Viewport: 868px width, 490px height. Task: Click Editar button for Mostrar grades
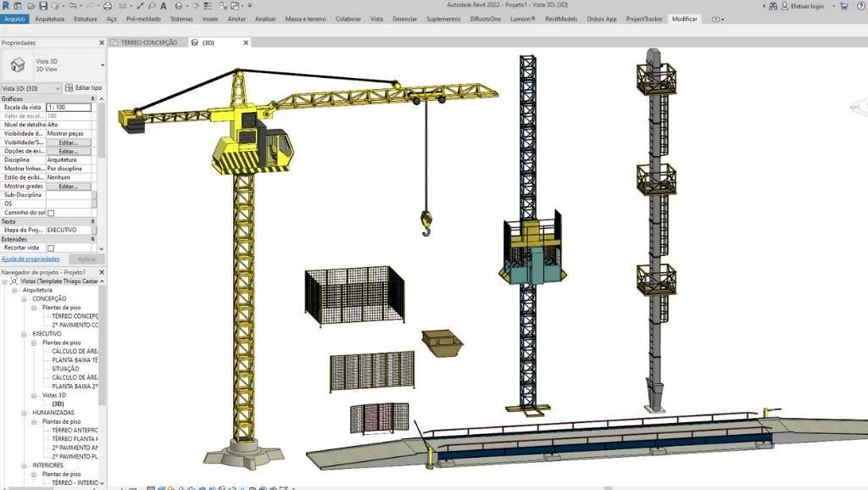tap(68, 186)
